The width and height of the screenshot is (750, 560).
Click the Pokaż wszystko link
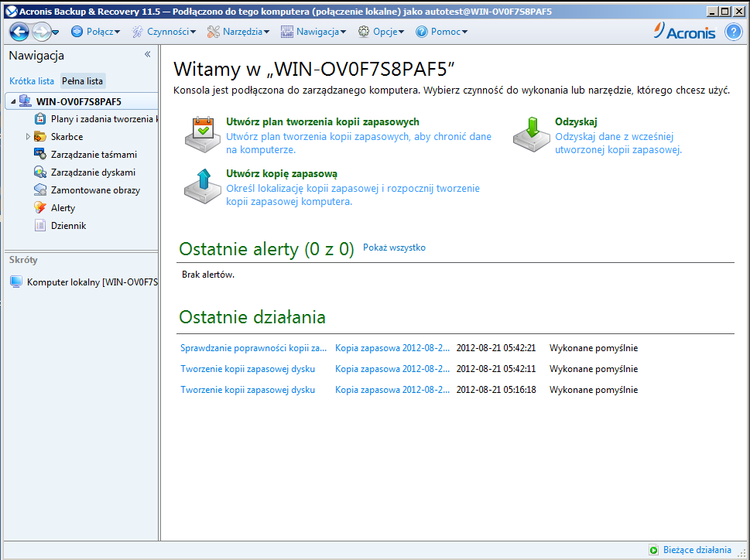[x=394, y=248]
